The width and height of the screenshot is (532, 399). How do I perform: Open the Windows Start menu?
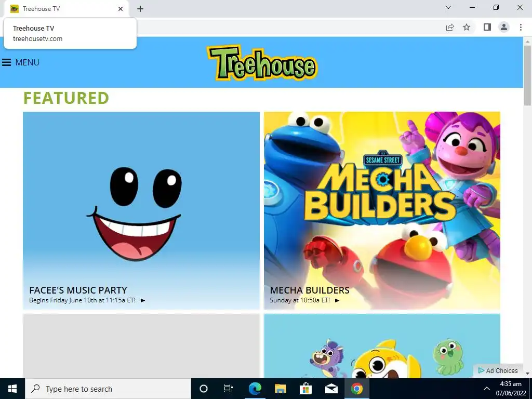[x=12, y=389]
